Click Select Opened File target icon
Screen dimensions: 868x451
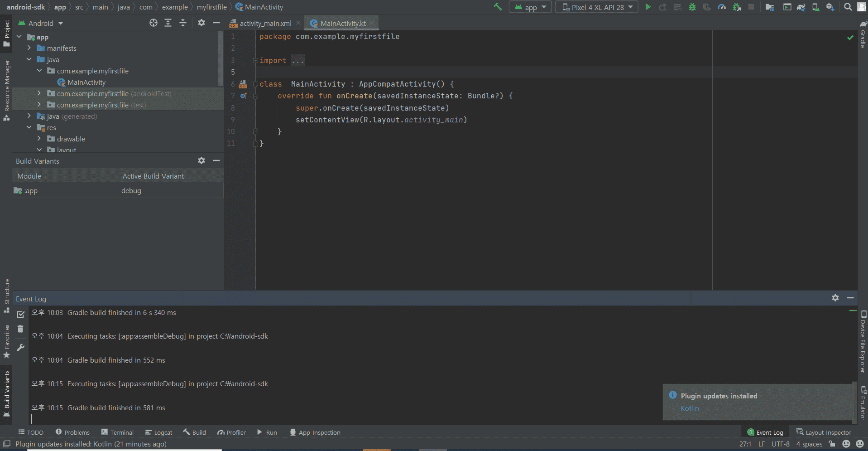coord(153,23)
